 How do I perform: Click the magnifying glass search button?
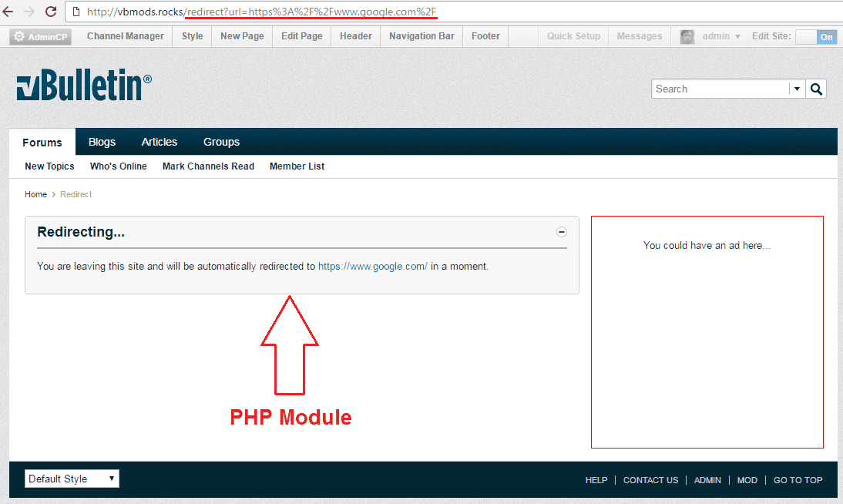coord(816,89)
